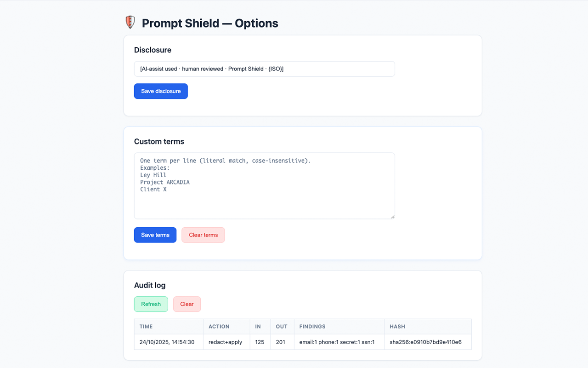Click the Prompt Shield logo icon
The width and height of the screenshot is (588, 368).
(x=130, y=22)
